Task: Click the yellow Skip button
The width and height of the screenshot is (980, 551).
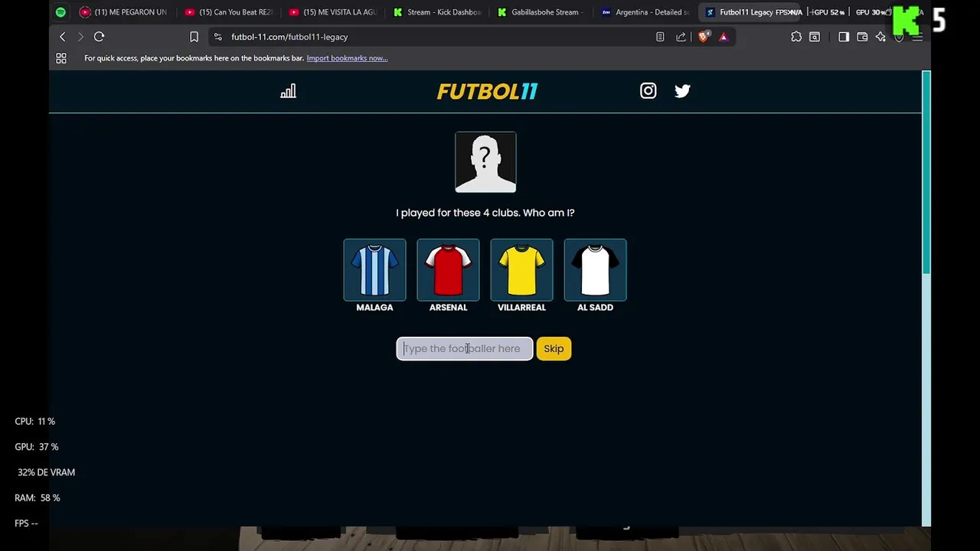Action: pos(554,349)
